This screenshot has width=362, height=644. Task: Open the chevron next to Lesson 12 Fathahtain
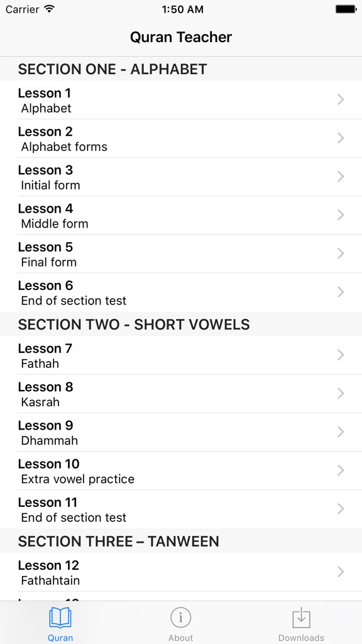(x=340, y=572)
